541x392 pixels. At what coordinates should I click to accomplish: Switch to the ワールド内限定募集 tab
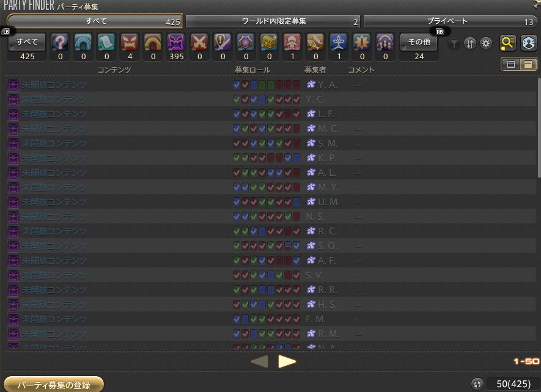[273, 21]
